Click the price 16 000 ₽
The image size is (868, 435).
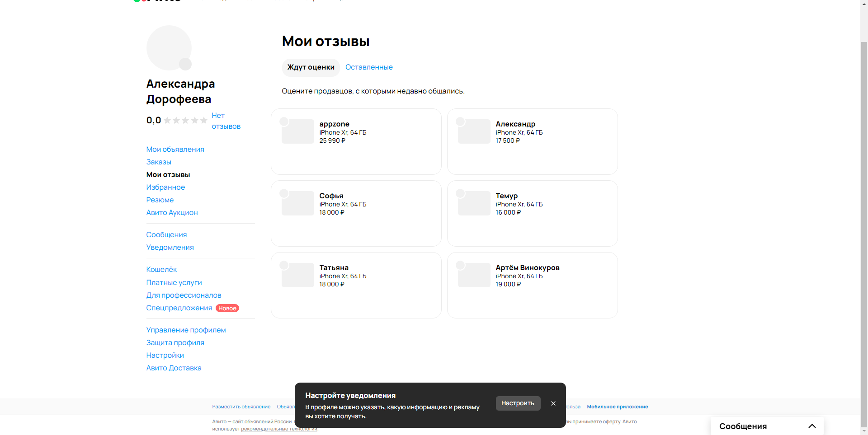point(508,212)
